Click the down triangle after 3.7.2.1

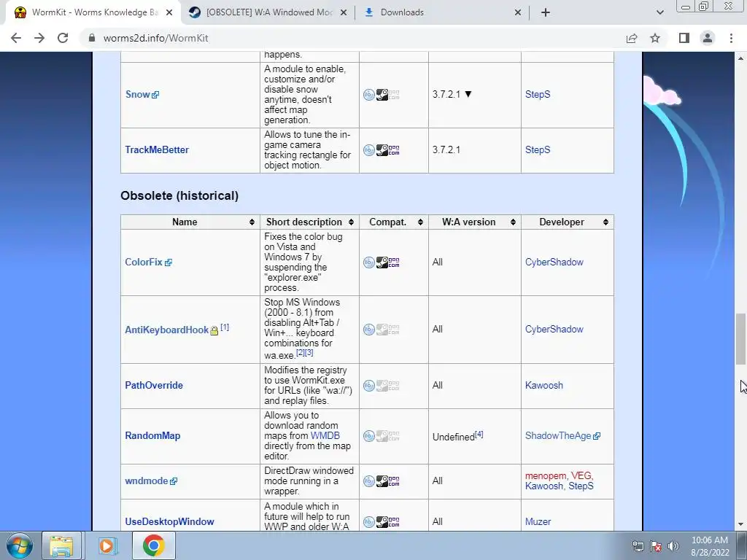click(x=468, y=94)
